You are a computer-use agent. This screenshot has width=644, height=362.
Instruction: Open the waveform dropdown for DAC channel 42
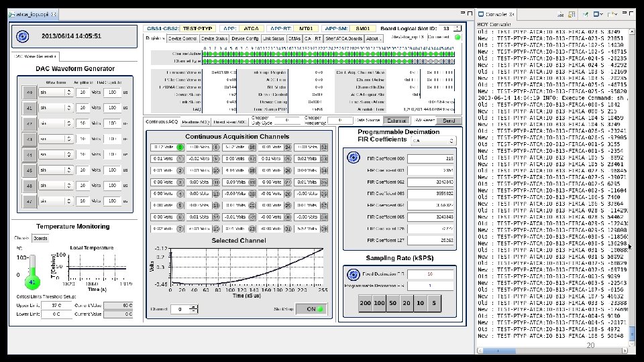point(56,123)
